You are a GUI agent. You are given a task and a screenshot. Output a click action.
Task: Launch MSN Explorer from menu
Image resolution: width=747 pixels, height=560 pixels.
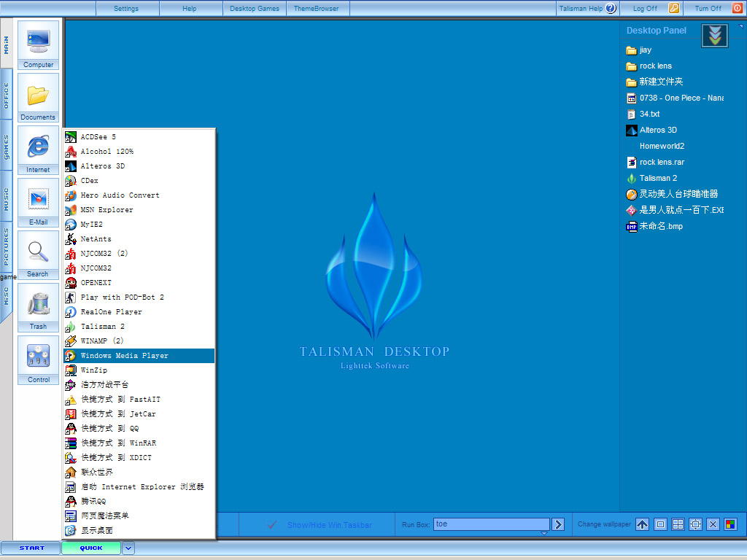(139, 209)
